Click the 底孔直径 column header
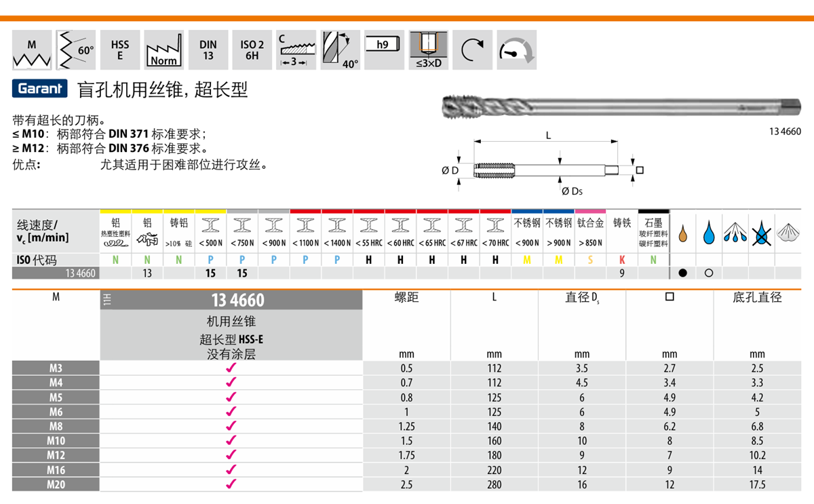 [x=758, y=298]
